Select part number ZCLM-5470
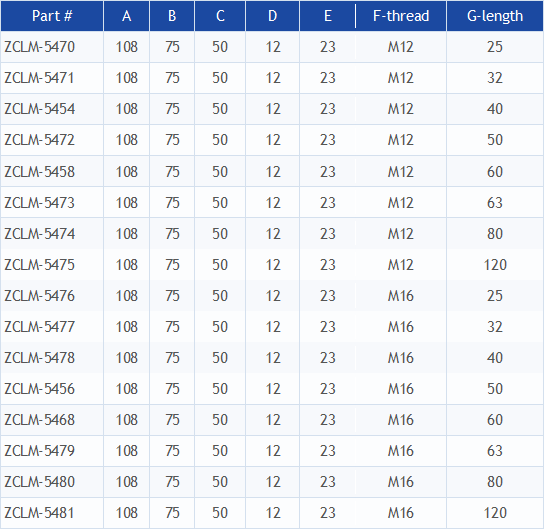547x532 pixels. point(39,47)
